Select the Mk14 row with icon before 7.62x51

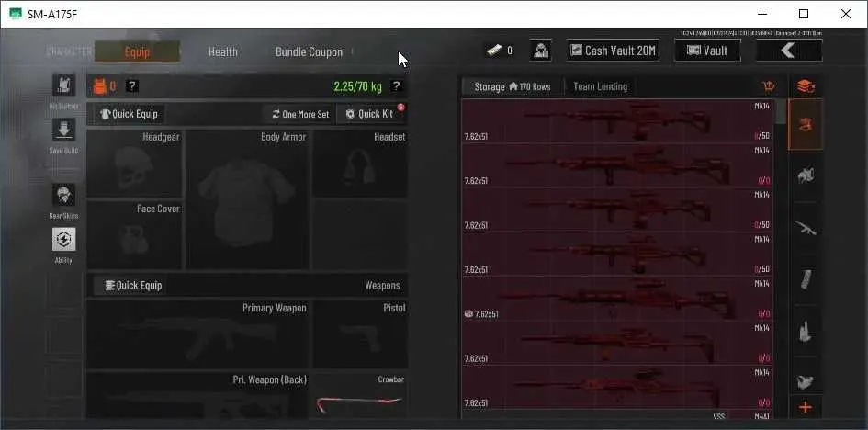(x=617, y=299)
